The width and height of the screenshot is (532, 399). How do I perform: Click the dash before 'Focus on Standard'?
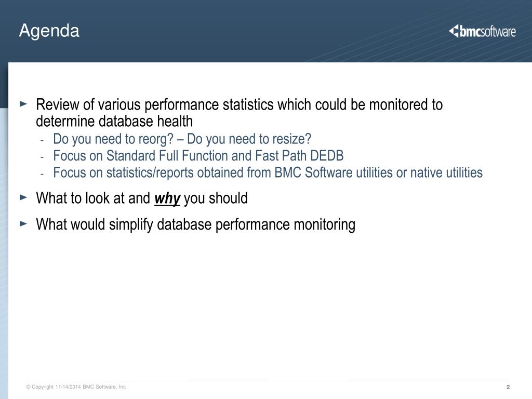coord(42,157)
